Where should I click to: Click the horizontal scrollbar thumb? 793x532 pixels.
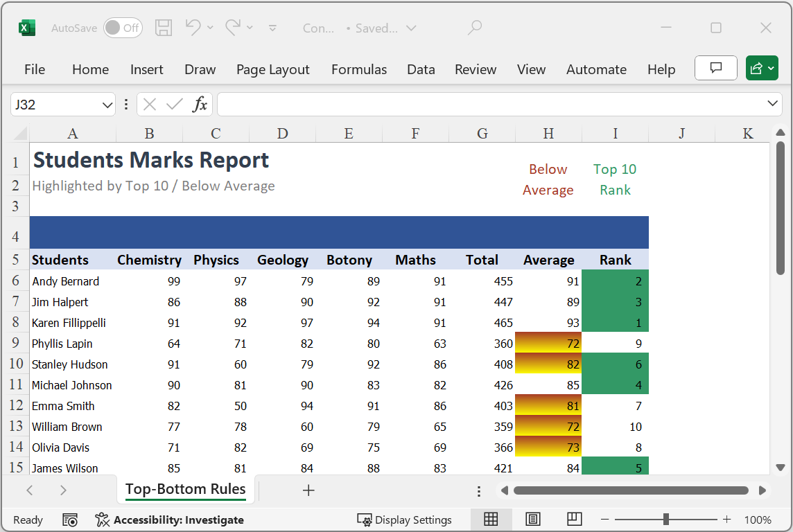click(631, 490)
